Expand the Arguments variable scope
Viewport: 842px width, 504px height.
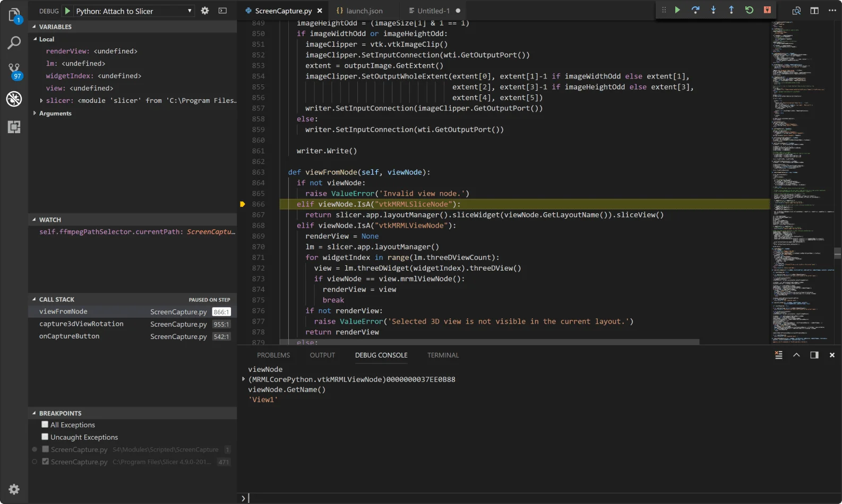coord(35,114)
